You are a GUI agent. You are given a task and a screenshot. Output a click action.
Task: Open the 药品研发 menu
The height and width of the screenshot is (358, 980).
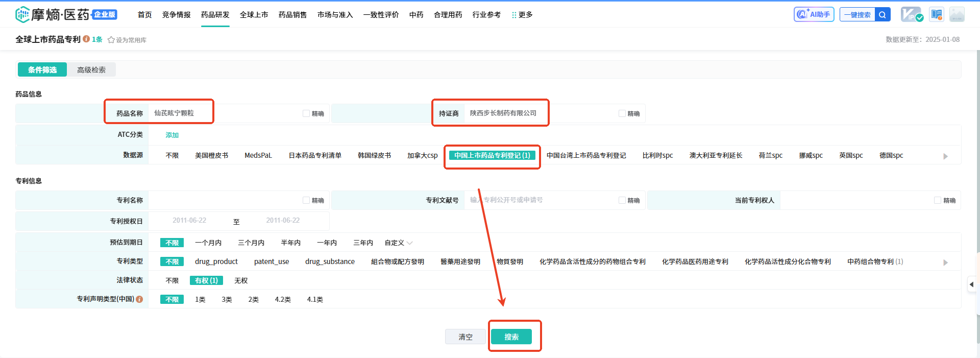click(215, 15)
